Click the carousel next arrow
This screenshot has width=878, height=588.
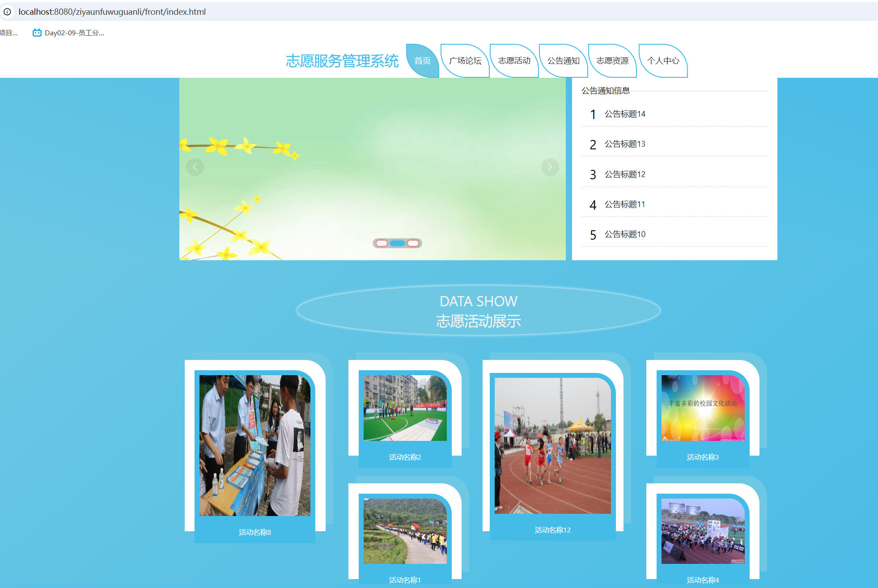[550, 167]
